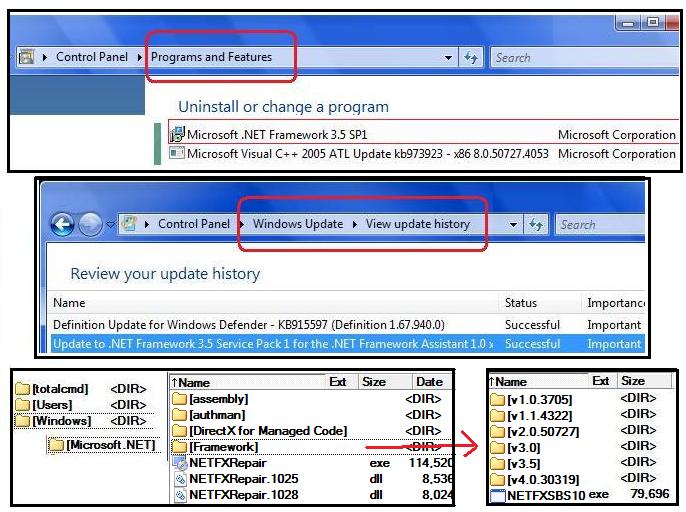686x512 pixels.
Task: Click Control Panel icon in Programs and Features address bar
Action: [x=26, y=57]
